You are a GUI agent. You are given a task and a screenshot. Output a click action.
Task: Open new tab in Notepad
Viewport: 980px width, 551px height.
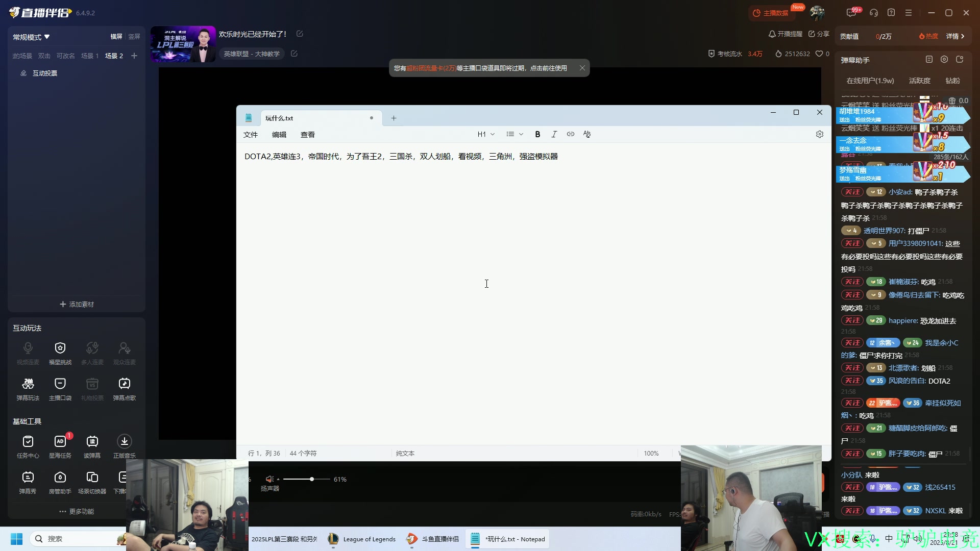tap(394, 118)
